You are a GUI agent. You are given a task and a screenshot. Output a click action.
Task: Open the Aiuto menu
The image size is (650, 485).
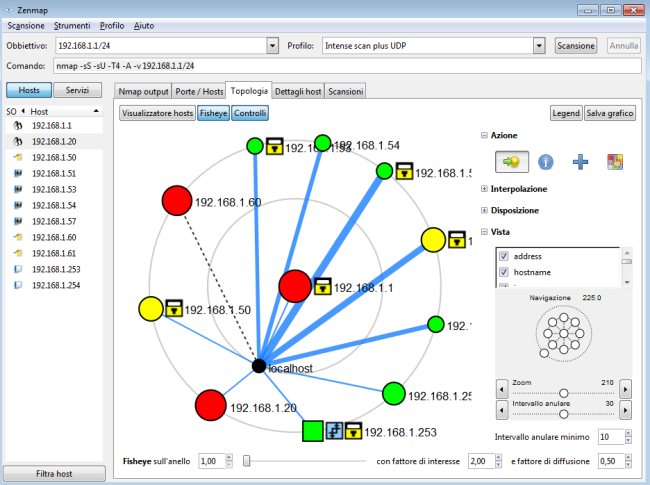click(144, 26)
